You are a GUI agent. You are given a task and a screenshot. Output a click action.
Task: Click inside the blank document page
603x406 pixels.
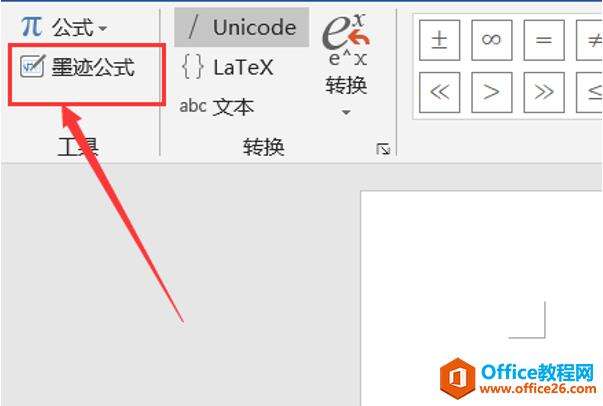(x=481, y=269)
